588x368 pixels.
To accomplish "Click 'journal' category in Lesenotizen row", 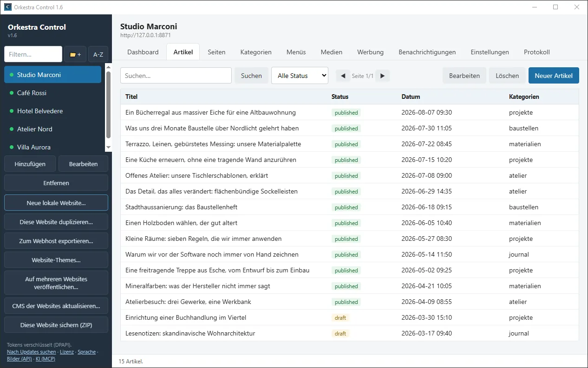I will (519, 333).
